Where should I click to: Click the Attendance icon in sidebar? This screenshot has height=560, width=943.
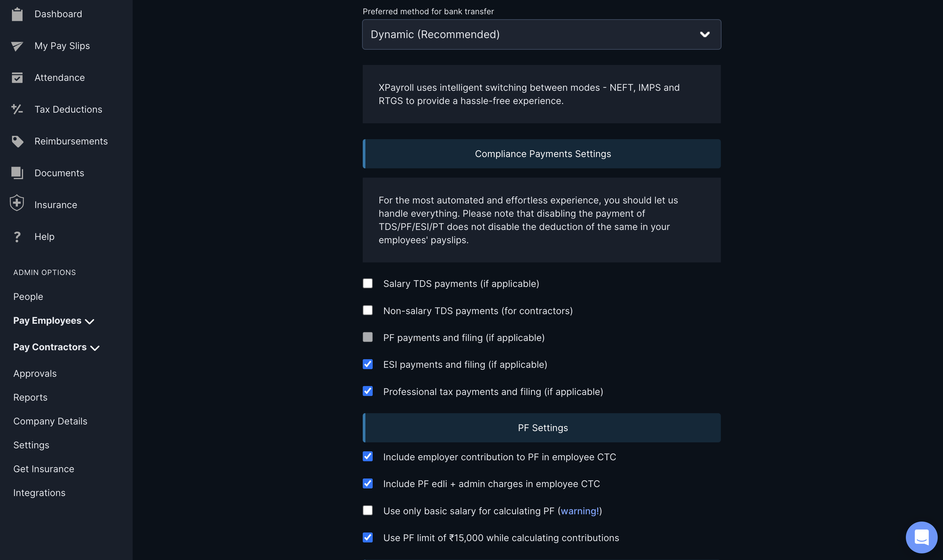[x=17, y=77]
